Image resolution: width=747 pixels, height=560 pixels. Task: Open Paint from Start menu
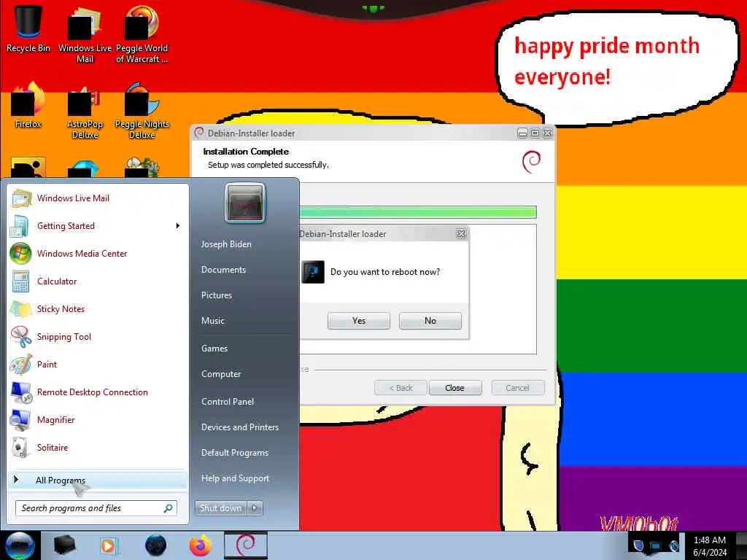98,365
